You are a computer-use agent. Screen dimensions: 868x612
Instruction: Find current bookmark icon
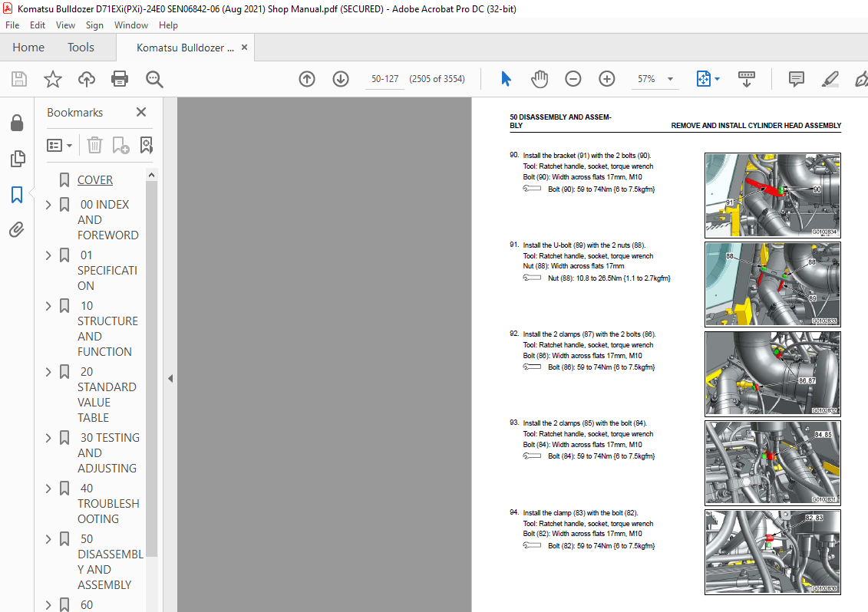pos(146,145)
